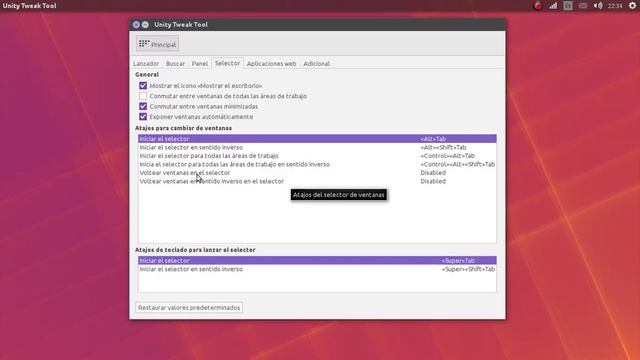The width and height of the screenshot is (640, 360).
Task: Select 'Iniciar el selector' row with Alt+Tab
Action: pyautogui.click(x=317, y=139)
